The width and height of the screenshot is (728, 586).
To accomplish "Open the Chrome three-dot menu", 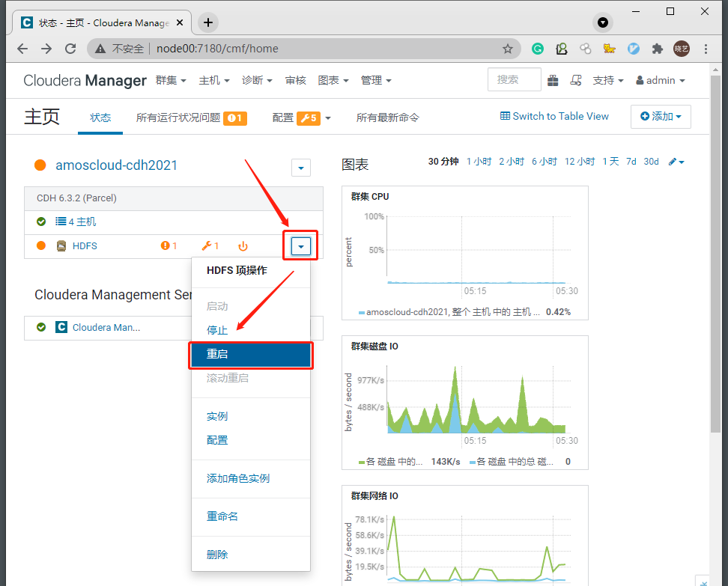I will pos(706,49).
